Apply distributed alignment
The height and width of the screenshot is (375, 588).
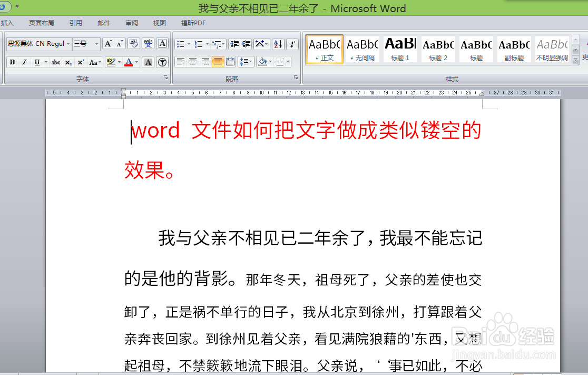230,62
